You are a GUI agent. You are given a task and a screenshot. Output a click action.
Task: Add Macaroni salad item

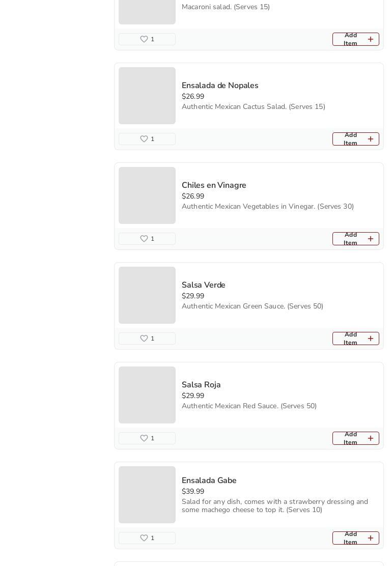click(355, 39)
